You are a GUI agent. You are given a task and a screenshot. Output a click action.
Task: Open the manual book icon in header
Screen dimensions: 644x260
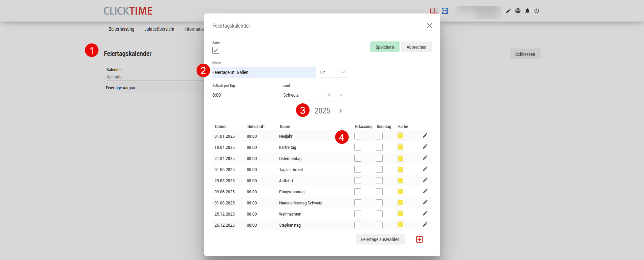tap(434, 11)
